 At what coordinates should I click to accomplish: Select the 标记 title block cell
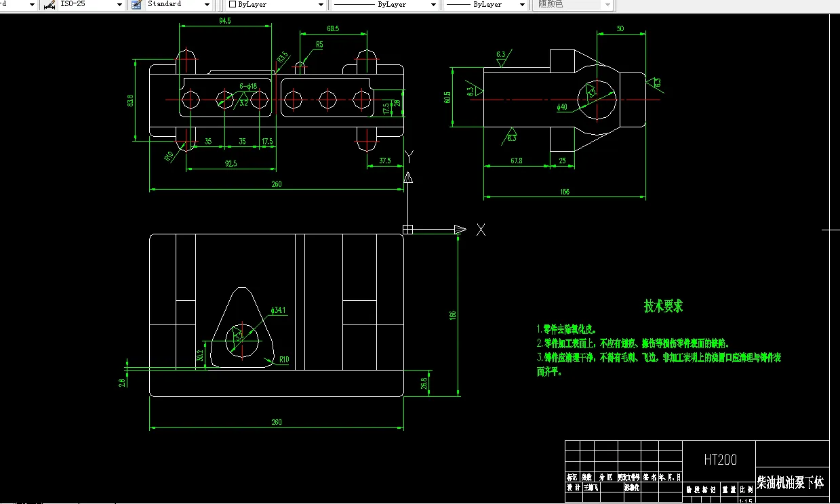572,477
